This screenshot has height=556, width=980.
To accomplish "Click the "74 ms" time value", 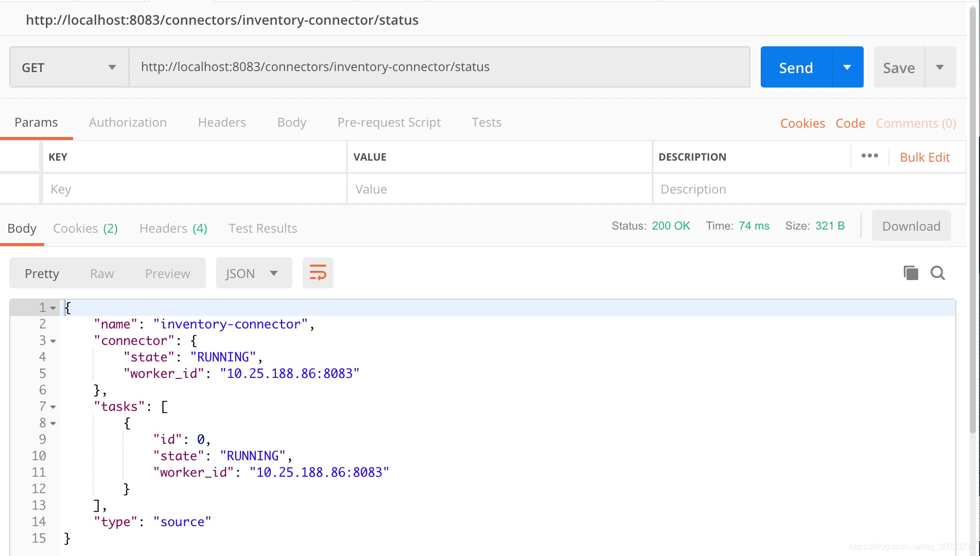I will 754,226.
